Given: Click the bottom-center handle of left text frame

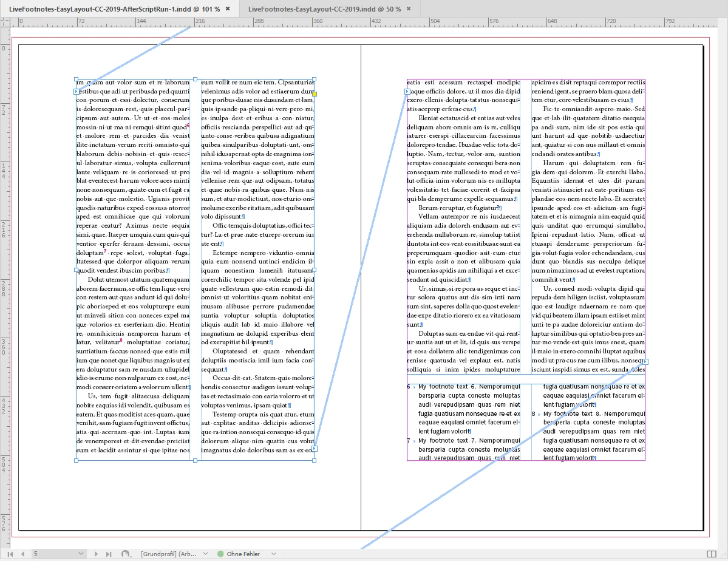Looking at the screenshot, I should pos(195,461).
